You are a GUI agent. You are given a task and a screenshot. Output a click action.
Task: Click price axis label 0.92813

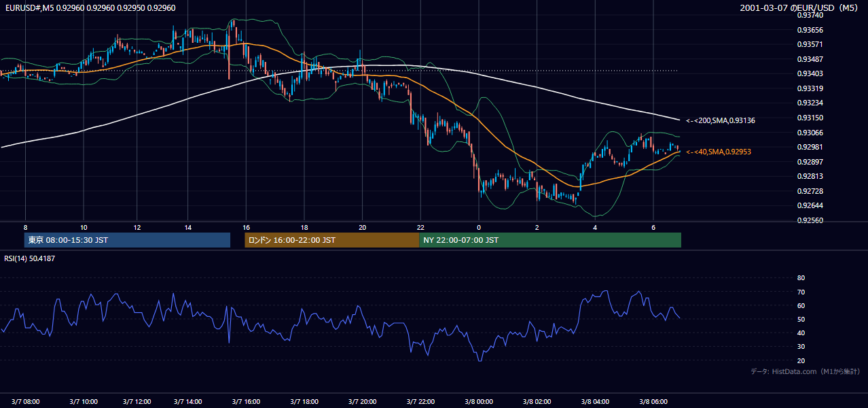tap(811, 176)
